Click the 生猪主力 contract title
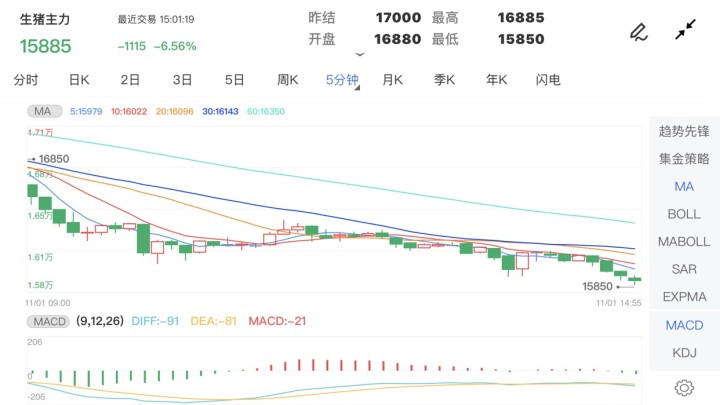The width and height of the screenshot is (720, 405). [45, 19]
